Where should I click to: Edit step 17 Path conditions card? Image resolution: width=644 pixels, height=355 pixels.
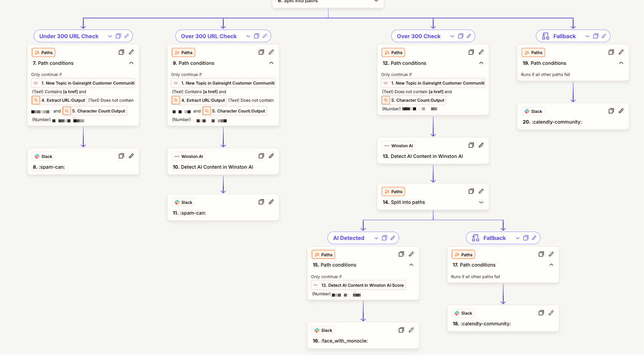551,255
